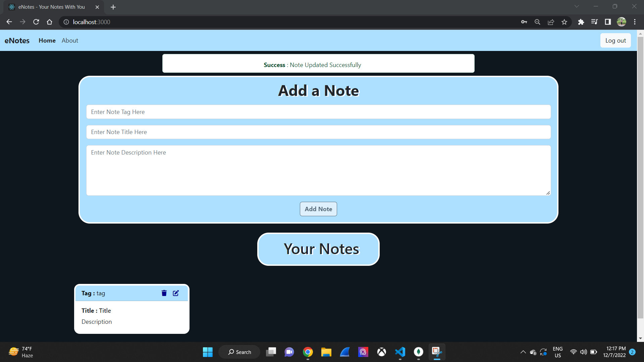Screen dimensions: 644x362
Task: Open Visual Studio Code from the taskbar
Action: 400,352
